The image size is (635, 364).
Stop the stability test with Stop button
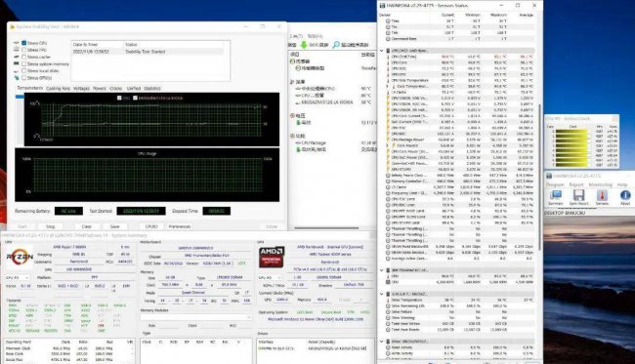(x=50, y=226)
